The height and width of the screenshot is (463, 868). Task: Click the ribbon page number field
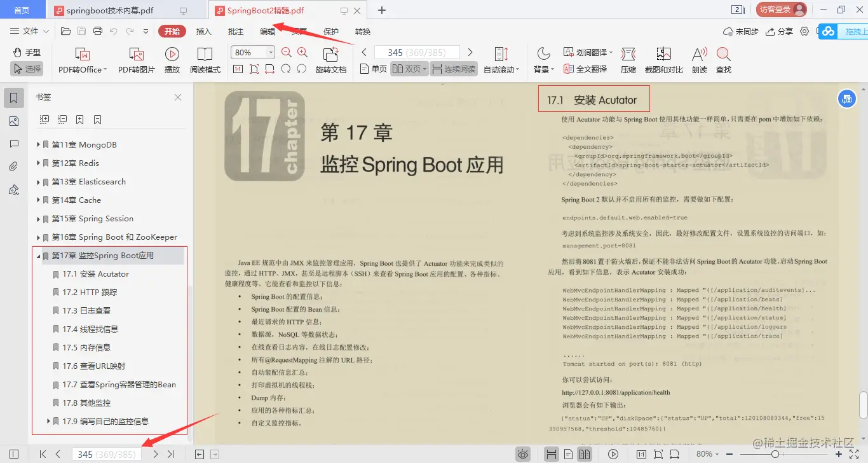pos(417,52)
